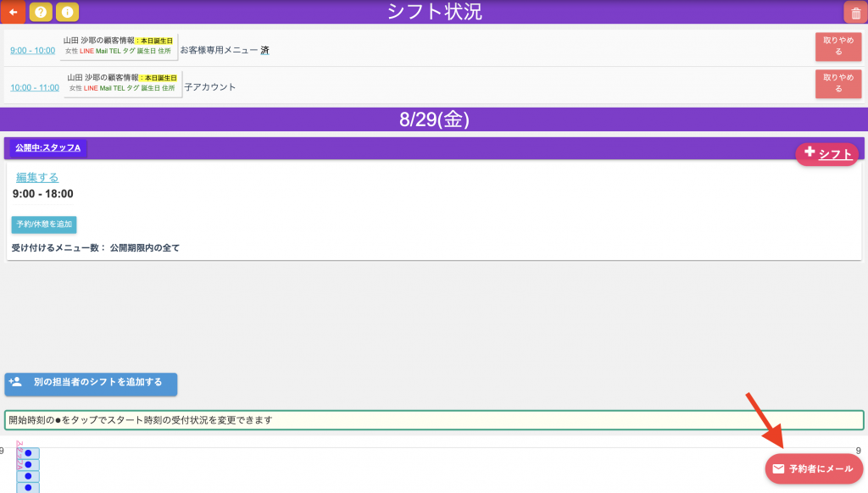
Task: Click the trash can delete icon
Action: (854, 12)
